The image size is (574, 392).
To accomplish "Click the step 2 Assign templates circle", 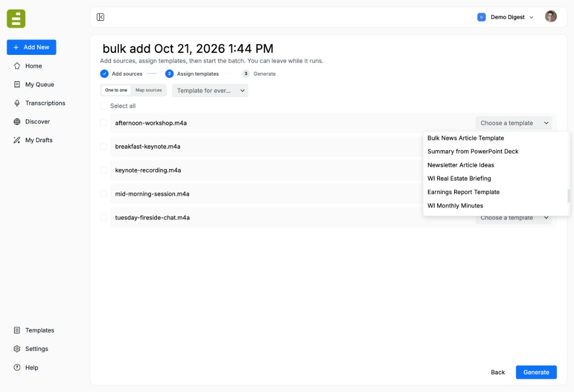I will tap(169, 73).
